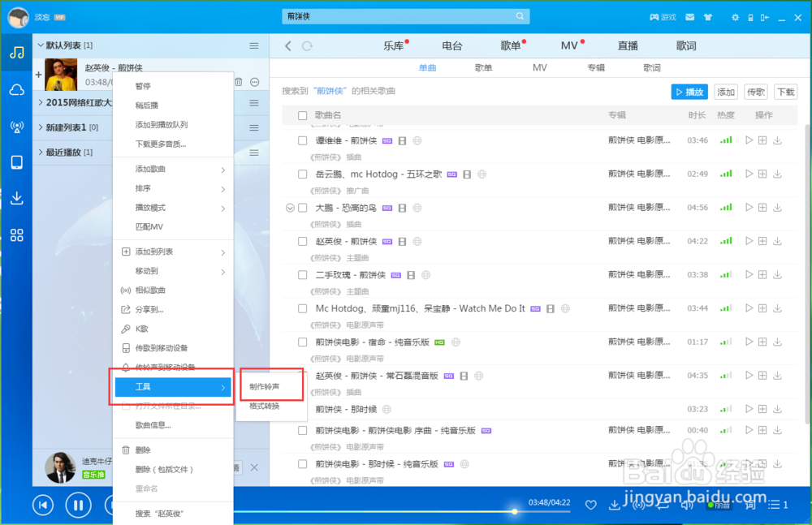Click the favorite heart icon

point(591,505)
